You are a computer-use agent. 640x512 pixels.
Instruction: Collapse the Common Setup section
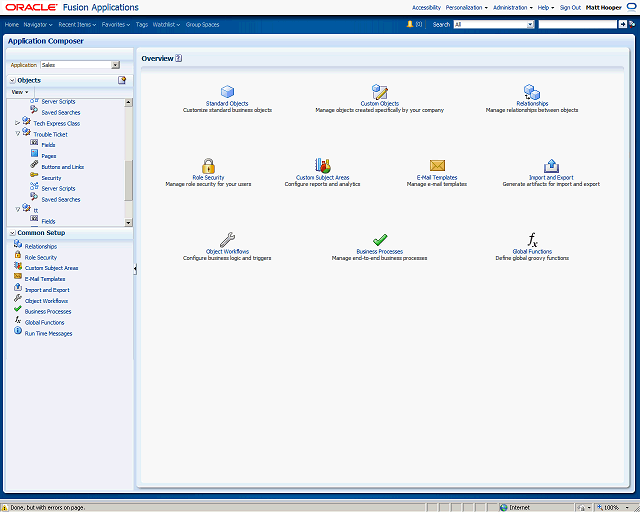tap(13, 233)
